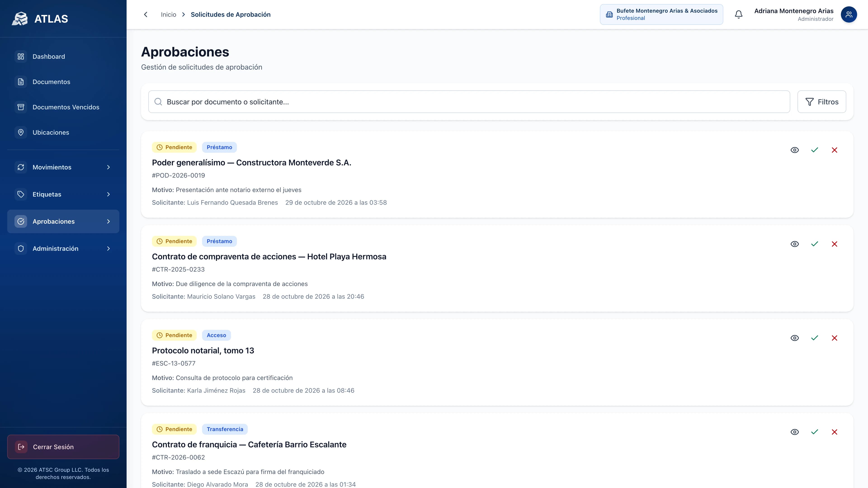Expand the Etiquetas submenu chevron

108,194
